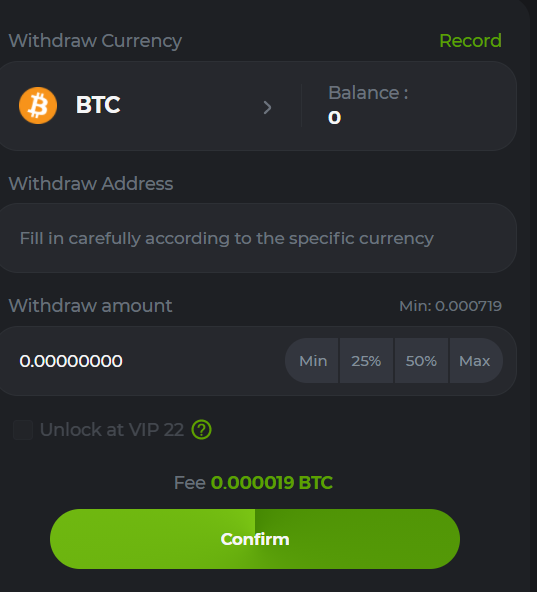Click the orange Bitcoin logo icon
537x592 pixels.
pyautogui.click(x=38, y=105)
